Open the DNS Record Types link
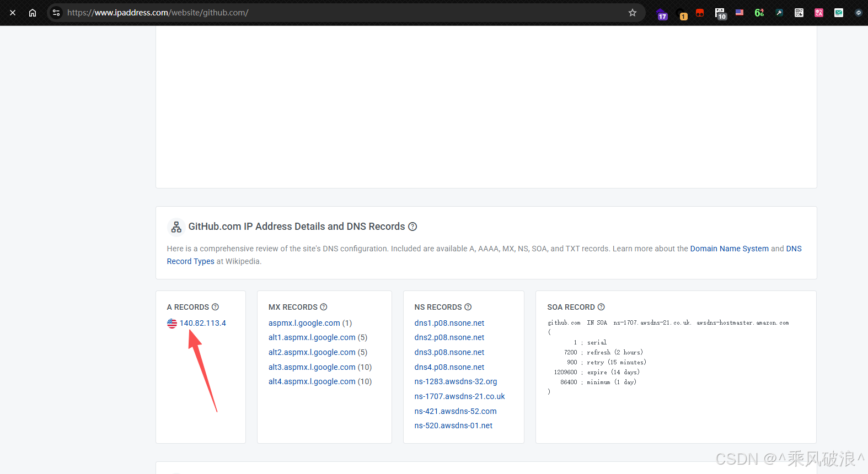The image size is (868, 474). tap(191, 261)
